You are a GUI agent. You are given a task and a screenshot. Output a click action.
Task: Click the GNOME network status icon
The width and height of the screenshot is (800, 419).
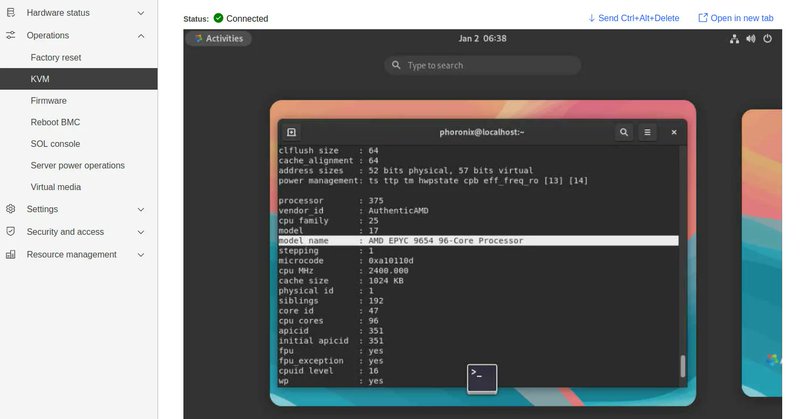[734, 39]
